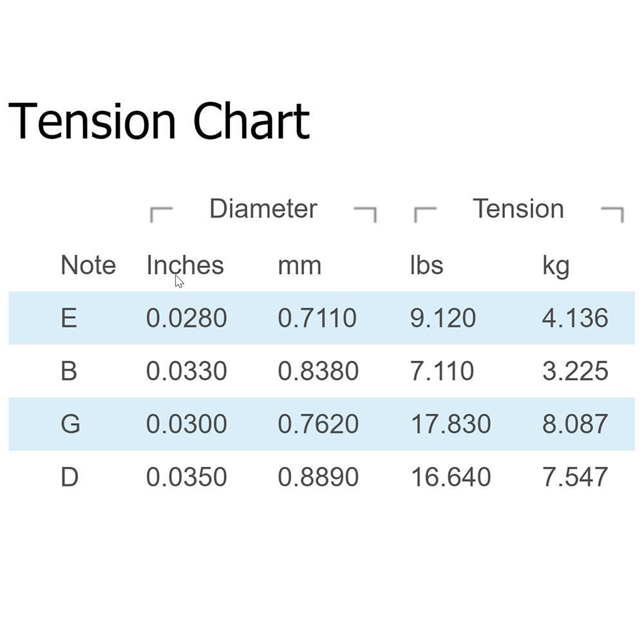
Task: Click the 0.0350 inches diameter value
Action: (x=187, y=477)
